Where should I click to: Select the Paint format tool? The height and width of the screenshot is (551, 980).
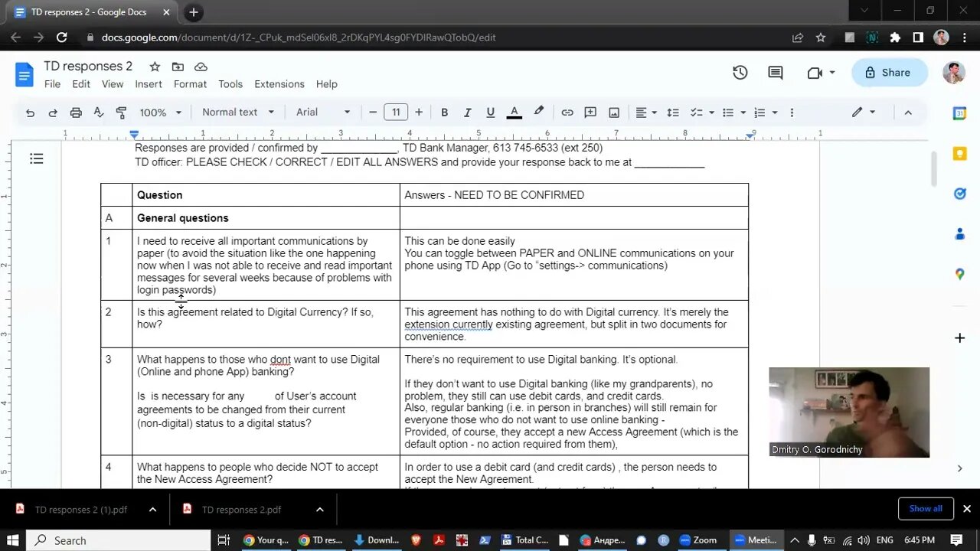[121, 112]
